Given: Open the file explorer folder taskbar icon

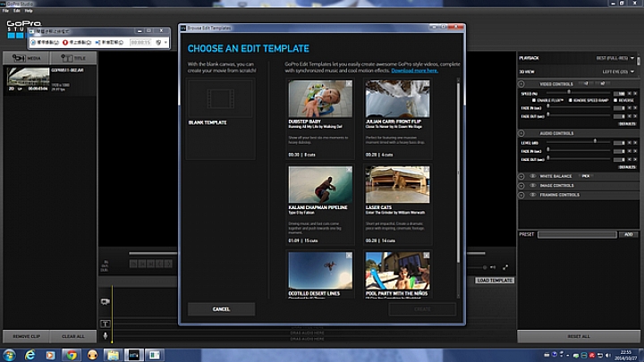Looking at the screenshot, I should pyautogui.click(x=113, y=355).
